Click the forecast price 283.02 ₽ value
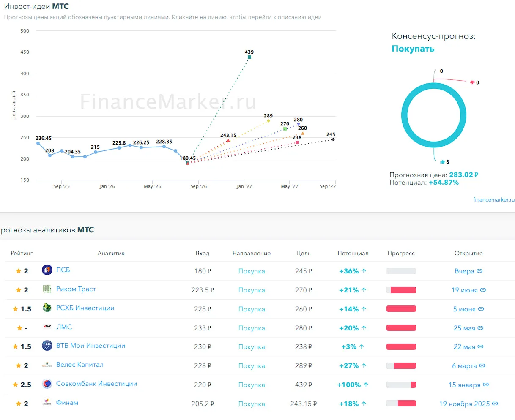This screenshot has height=420, width=515. pos(464,175)
